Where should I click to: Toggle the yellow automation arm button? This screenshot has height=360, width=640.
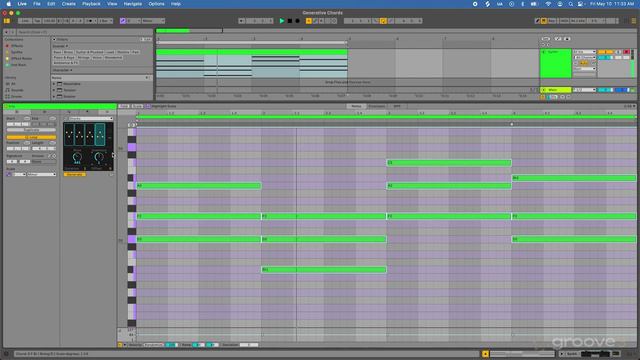coord(309,21)
